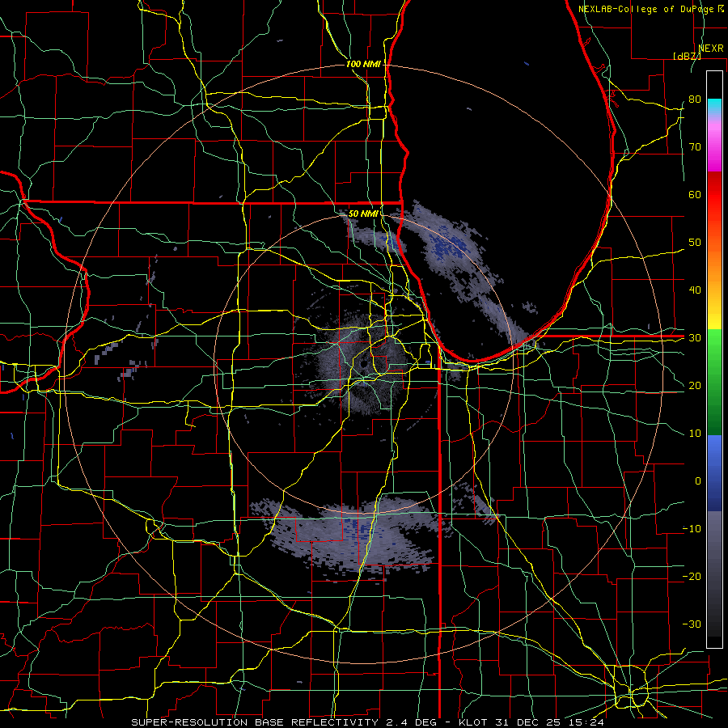Click the blue segment of the color bar

coord(714,473)
